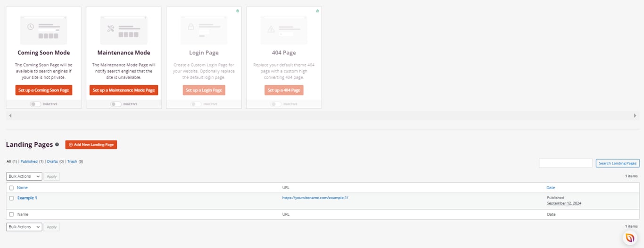
Task: Filter by Drafts landing pages
Action: tap(52, 161)
